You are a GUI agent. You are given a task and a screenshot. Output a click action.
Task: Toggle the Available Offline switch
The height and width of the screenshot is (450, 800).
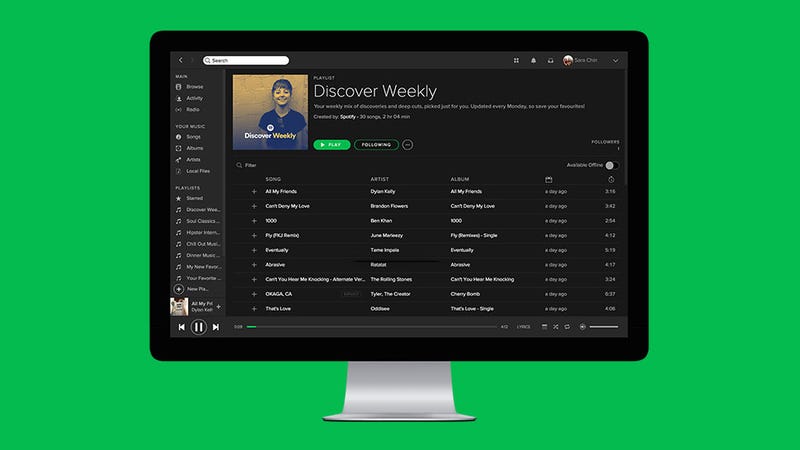pyautogui.click(x=612, y=165)
